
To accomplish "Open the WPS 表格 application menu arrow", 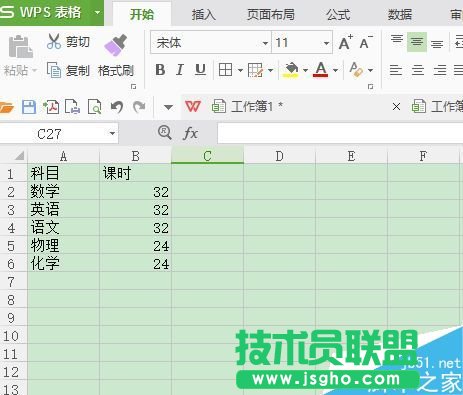I will 97,13.
